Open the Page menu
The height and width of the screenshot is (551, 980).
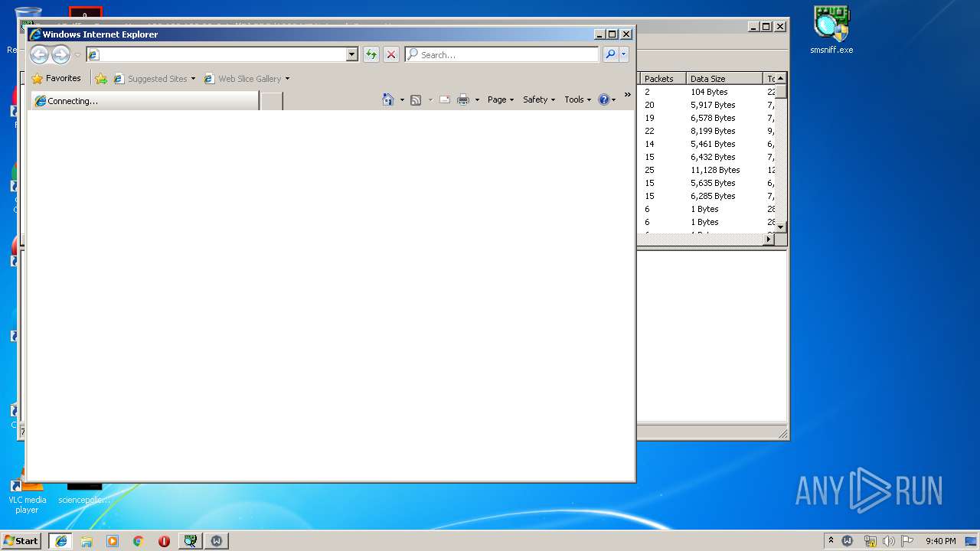[x=501, y=99]
